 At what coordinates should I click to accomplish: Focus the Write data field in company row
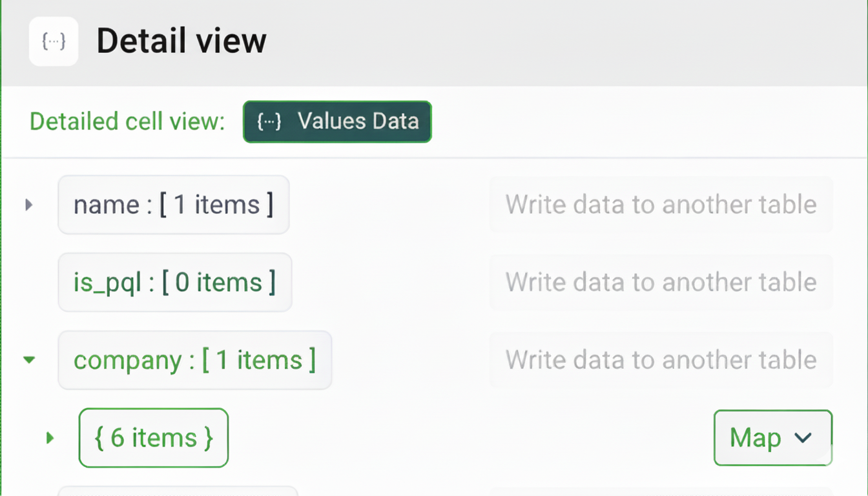(x=661, y=360)
